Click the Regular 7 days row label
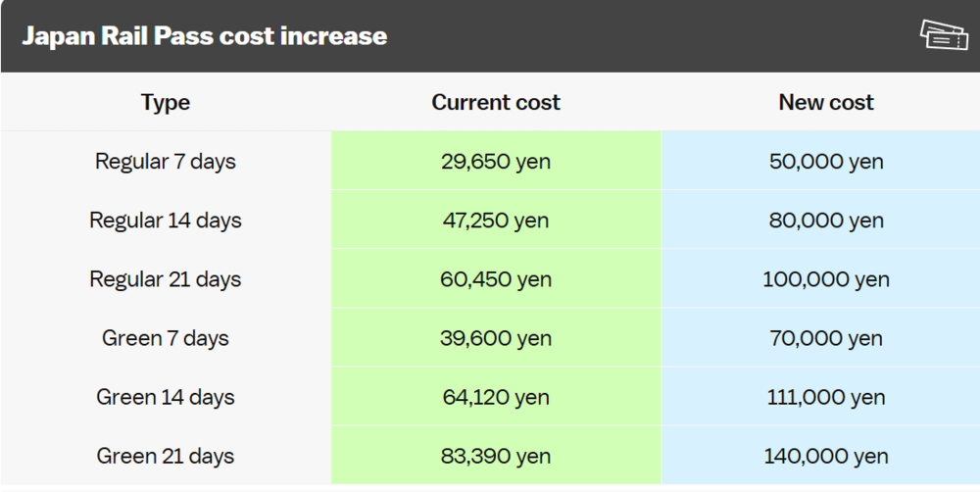Screen dimensions: 980x492 pos(165,162)
